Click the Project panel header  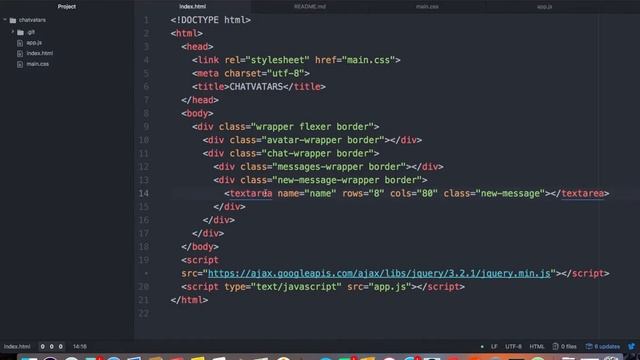(67, 7)
